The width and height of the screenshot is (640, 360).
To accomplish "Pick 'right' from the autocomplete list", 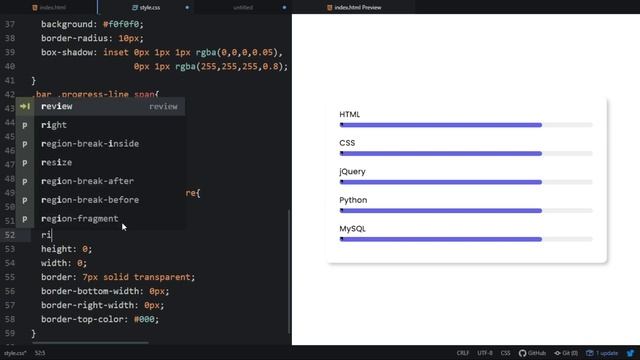I will [x=100, y=125].
